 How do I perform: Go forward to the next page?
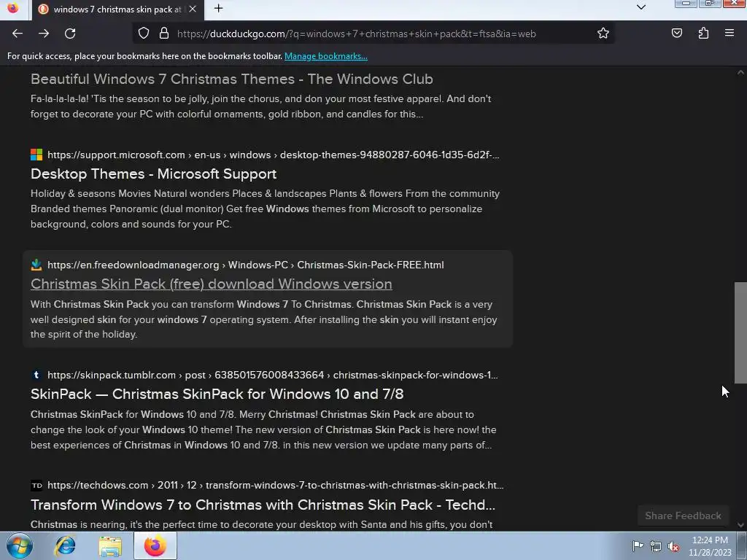click(x=44, y=34)
